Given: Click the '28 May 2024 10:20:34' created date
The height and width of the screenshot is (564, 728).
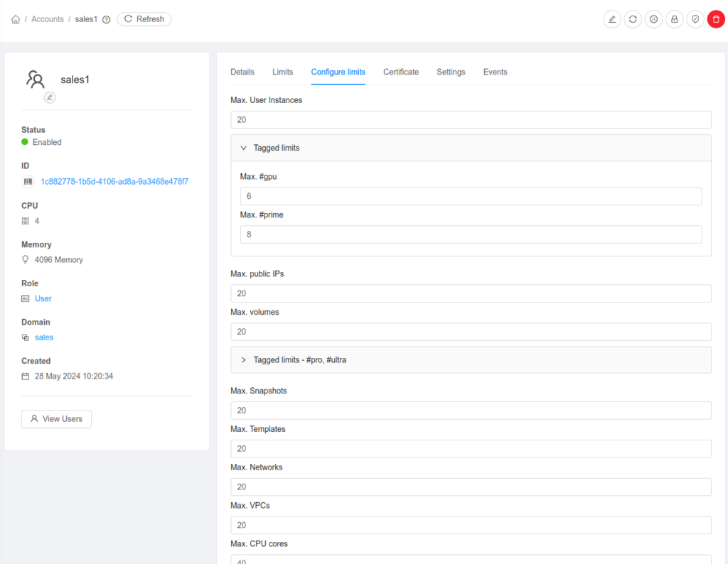Looking at the screenshot, I should tap(74, 376).
